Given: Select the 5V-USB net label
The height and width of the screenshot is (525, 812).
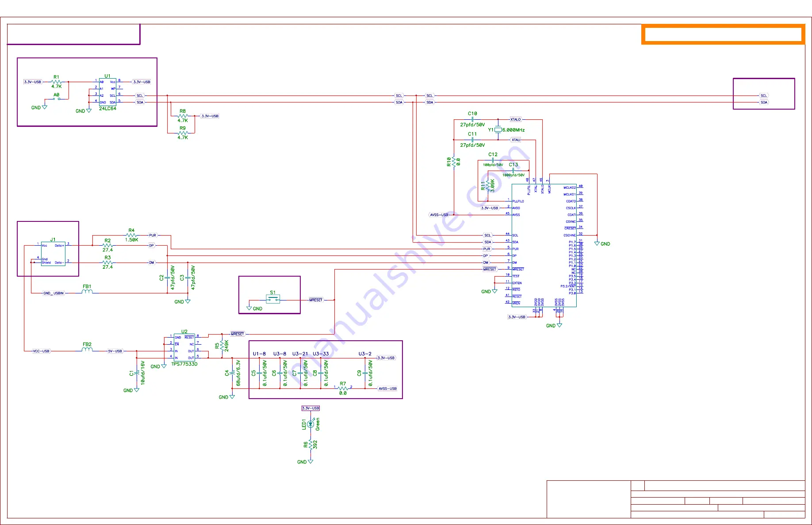Looking at the screenshot, I should click(x=115, y=351).
